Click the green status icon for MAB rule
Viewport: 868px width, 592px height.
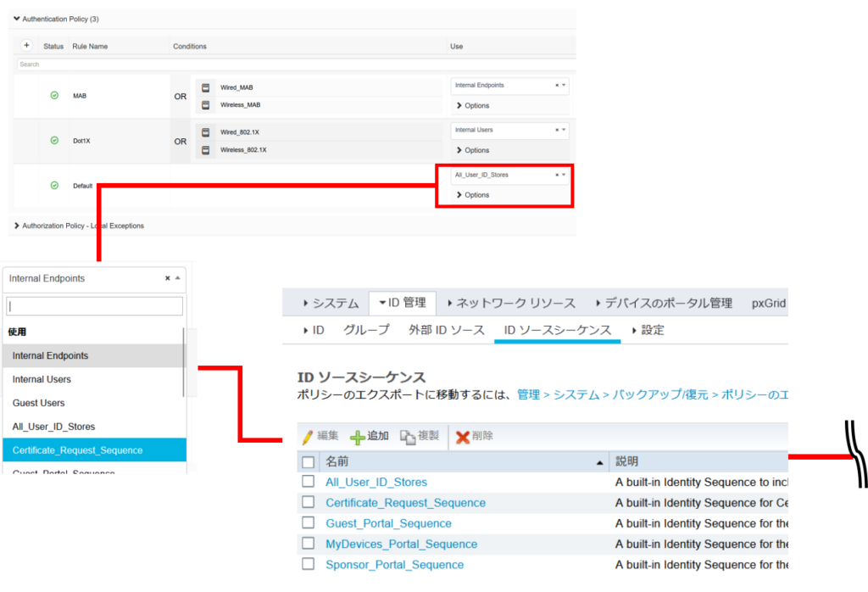pyautogui.click(x=54, y=96)
